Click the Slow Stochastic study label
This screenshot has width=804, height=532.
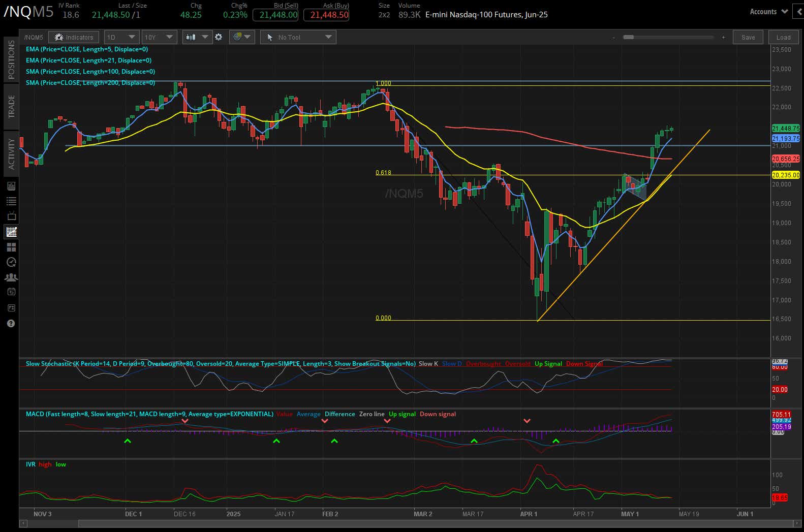(x=221, y=364)
